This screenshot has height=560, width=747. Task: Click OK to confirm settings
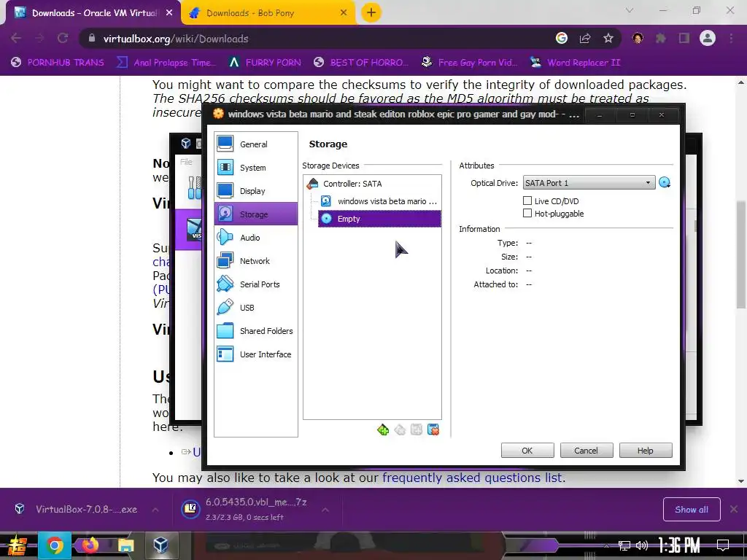click(527, 450)
